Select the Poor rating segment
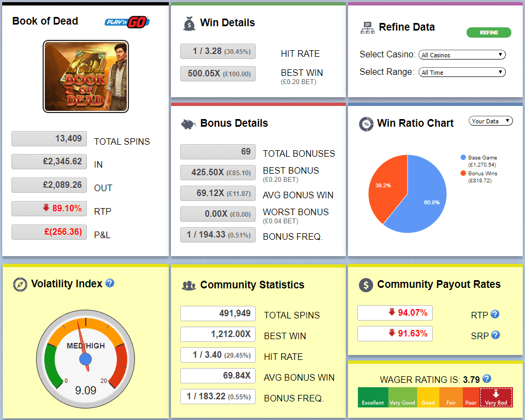 pos(471,397)
